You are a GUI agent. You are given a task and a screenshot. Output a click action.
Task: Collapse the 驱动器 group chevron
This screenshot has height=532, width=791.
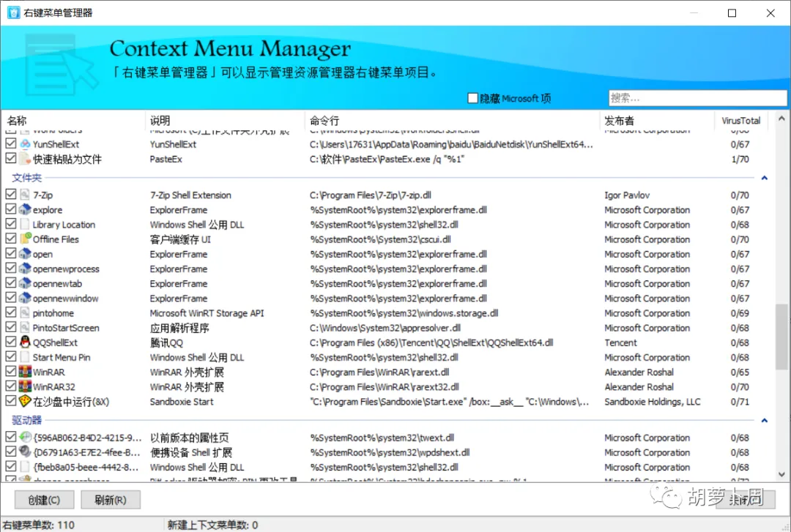(764, 421)
